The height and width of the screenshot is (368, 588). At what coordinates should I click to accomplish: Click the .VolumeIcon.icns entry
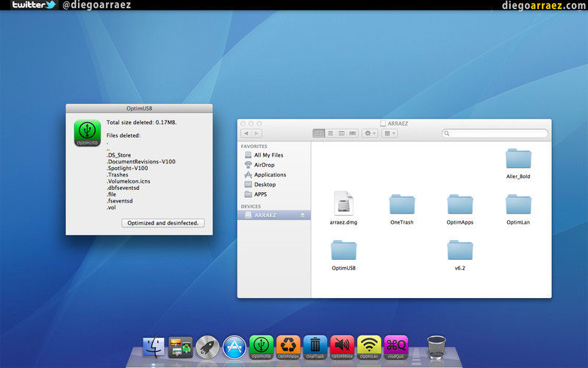(x=128, y=181)
